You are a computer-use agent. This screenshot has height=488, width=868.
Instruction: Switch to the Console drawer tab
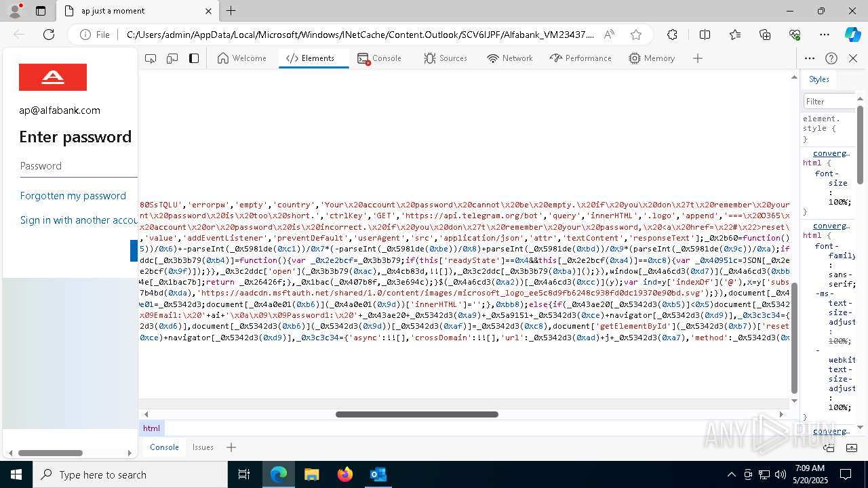164,447
